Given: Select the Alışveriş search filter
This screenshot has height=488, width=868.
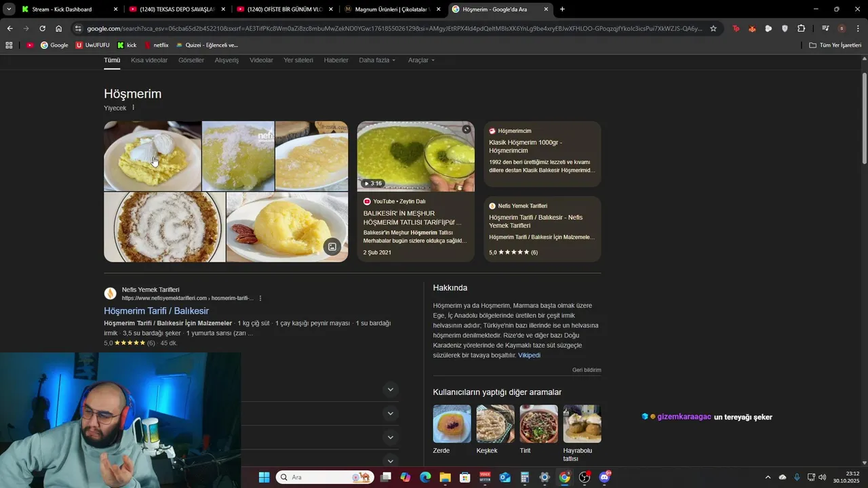Looking at the screenshot, I should [x=226, y=60].
